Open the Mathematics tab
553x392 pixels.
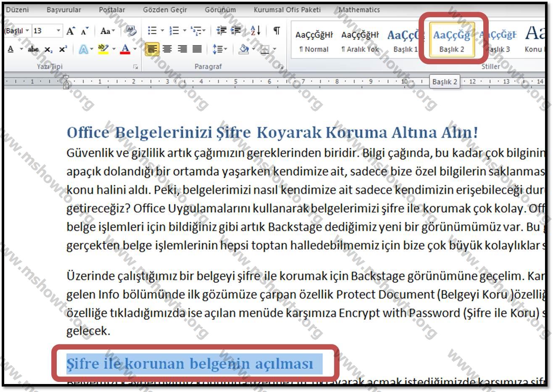359,10
